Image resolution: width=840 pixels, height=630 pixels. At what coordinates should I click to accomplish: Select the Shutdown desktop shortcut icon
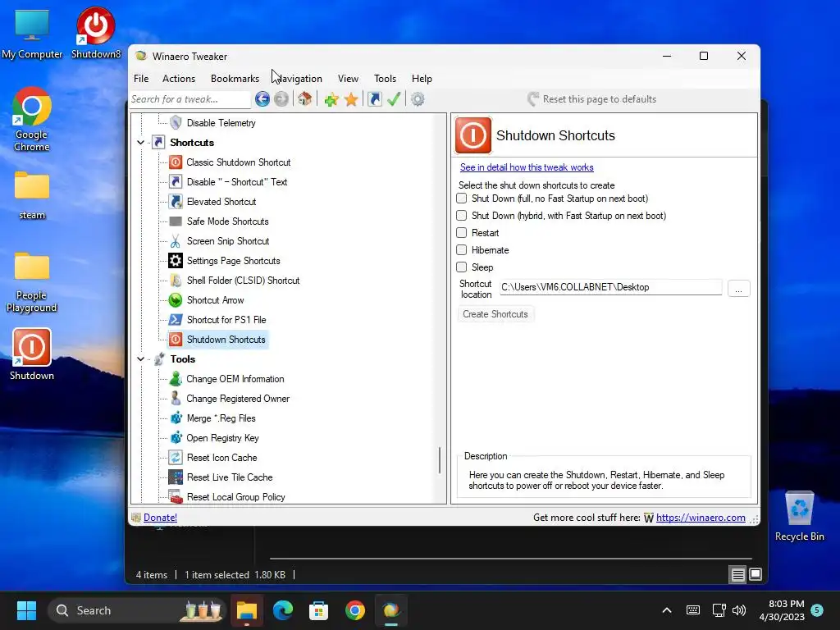(32, 354)
